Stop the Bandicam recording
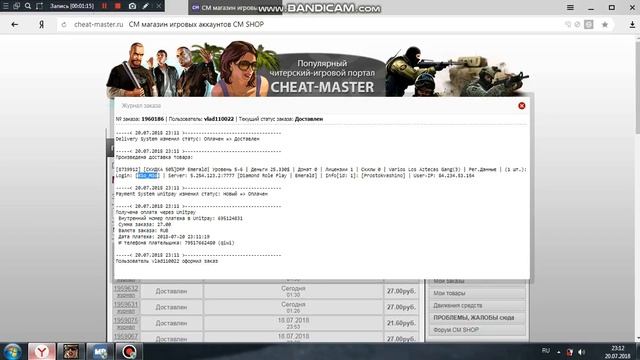Image resolution: width=640 pixels, height=360 pixels. pos(118,6)
